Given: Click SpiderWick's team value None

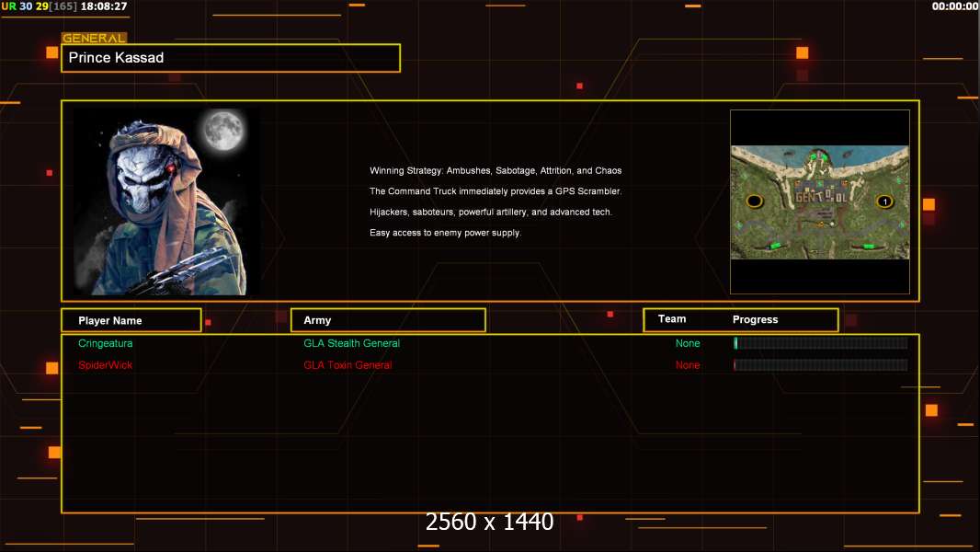Looking at the screenshot, I should pos(688,365).
